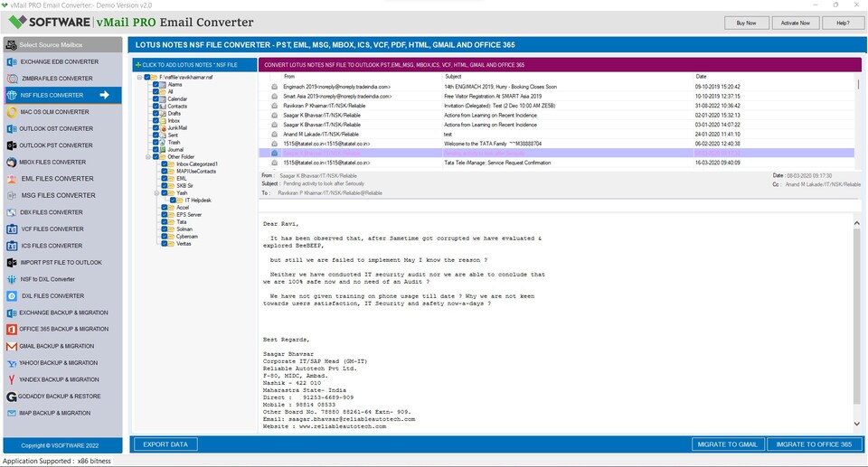868x467 pixels.
Task: Click the Export Data button
Action: 165,444
